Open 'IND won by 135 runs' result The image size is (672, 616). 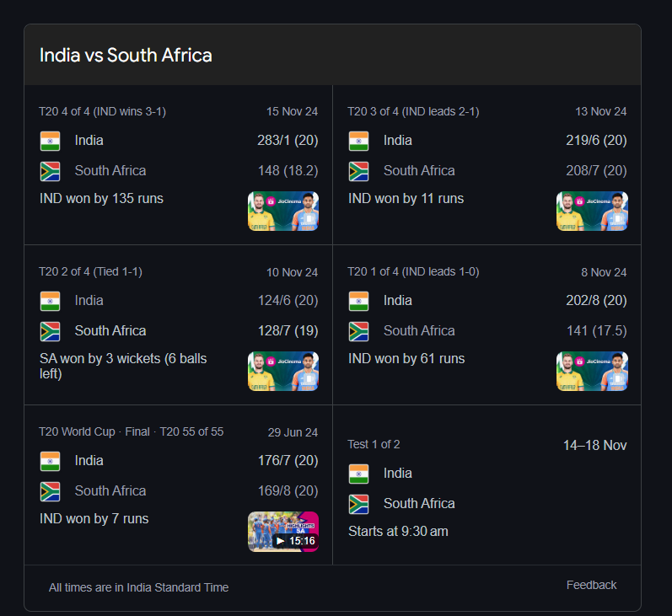point(101,199)
